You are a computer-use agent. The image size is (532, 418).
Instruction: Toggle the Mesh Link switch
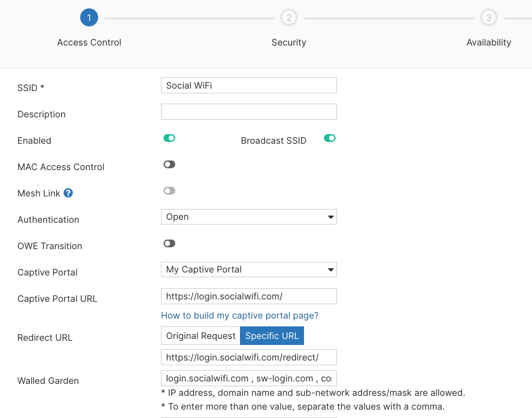(x=169, y=191)
